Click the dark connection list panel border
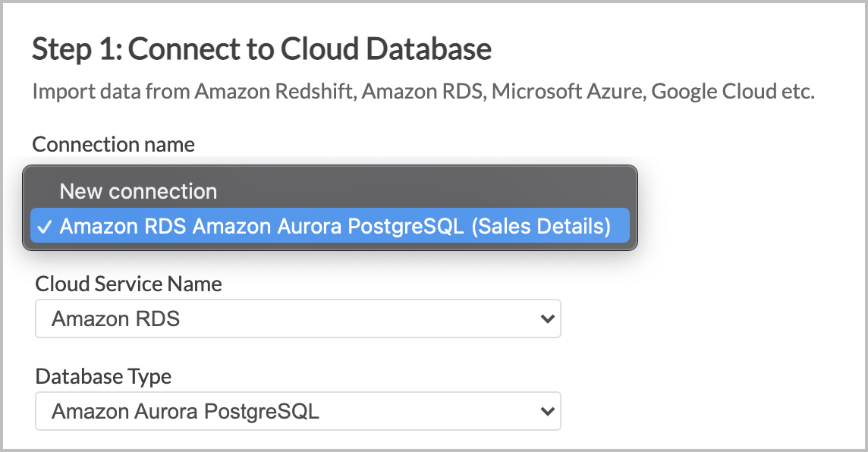 pyautogui.click(x=330, y=166)
